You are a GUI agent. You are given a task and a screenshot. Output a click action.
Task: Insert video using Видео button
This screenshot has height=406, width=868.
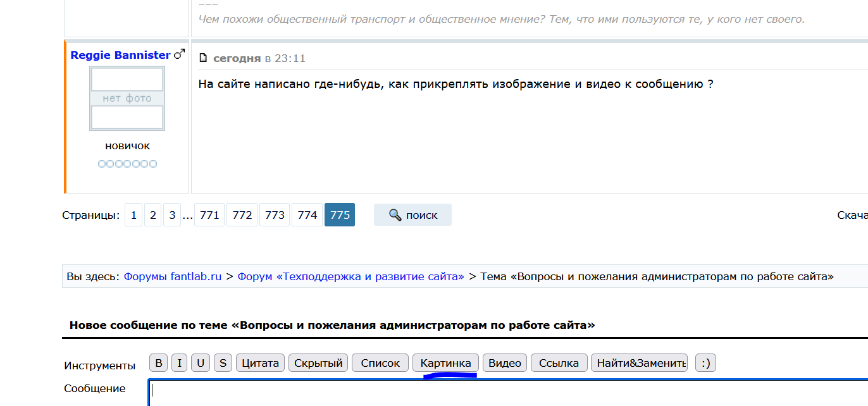505,363
